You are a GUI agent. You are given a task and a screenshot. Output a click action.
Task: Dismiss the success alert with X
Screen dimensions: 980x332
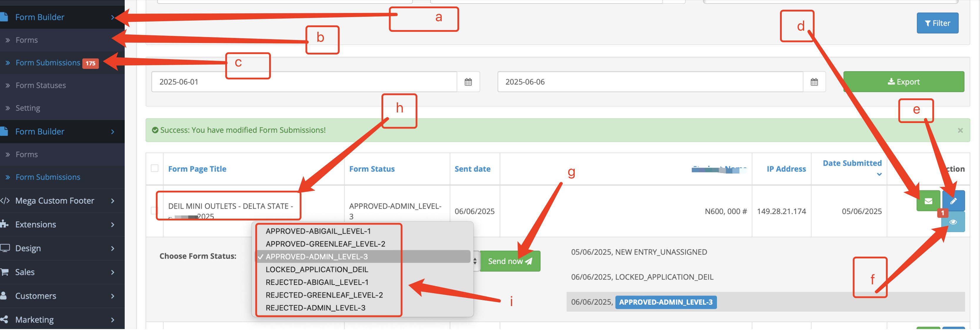(960, 131)
